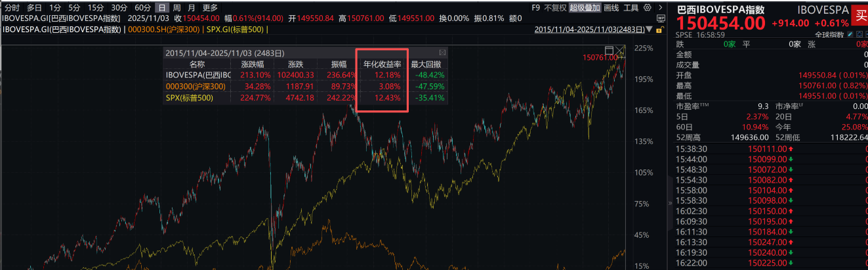Select the 周 weekly period tab
The height and width of the screenshot is (270, 868).
pos(176,8)
